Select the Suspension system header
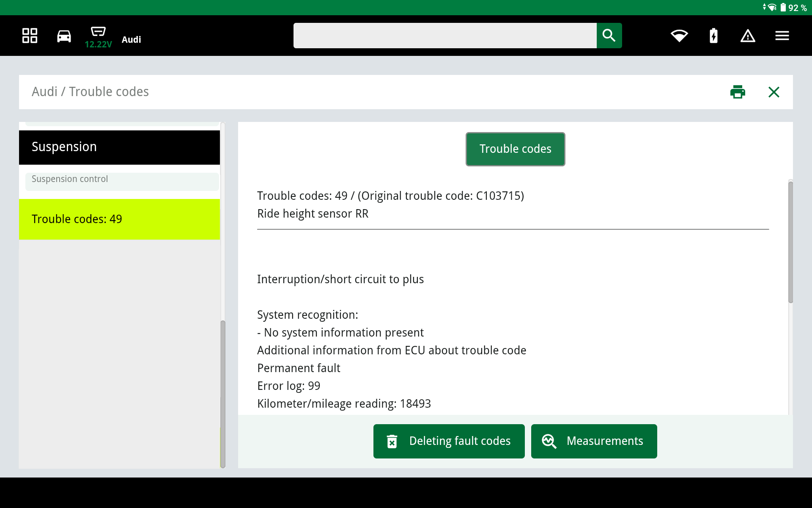 click(119, 147)
